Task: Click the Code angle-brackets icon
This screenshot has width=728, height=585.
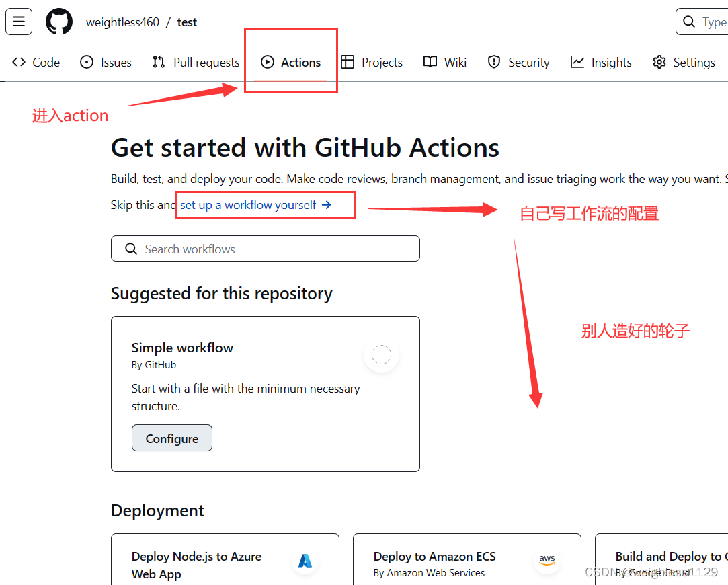Action: [x=19, y=63]
